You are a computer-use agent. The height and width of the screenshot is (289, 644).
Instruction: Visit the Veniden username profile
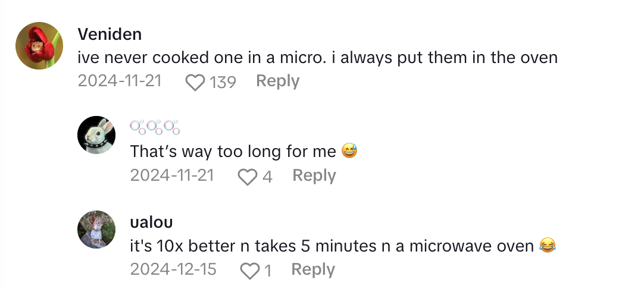point(110,34)
